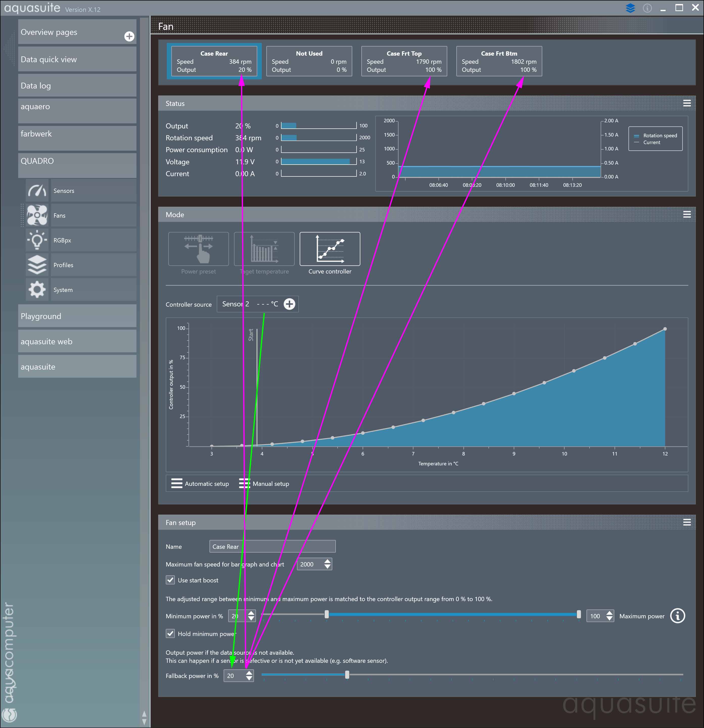Open the Profiles layers icon
Image resolution: width=704 pixels, height=728 pixels.
pos(37,265)
